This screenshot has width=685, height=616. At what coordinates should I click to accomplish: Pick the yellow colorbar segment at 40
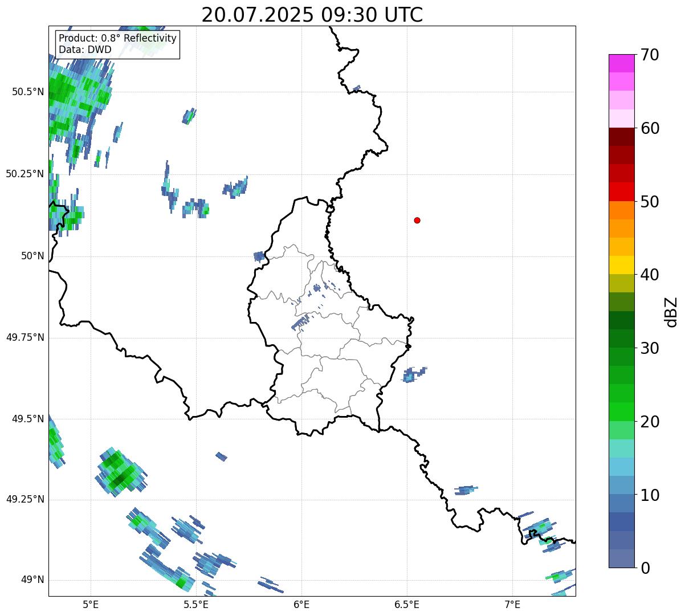[622, 265]
